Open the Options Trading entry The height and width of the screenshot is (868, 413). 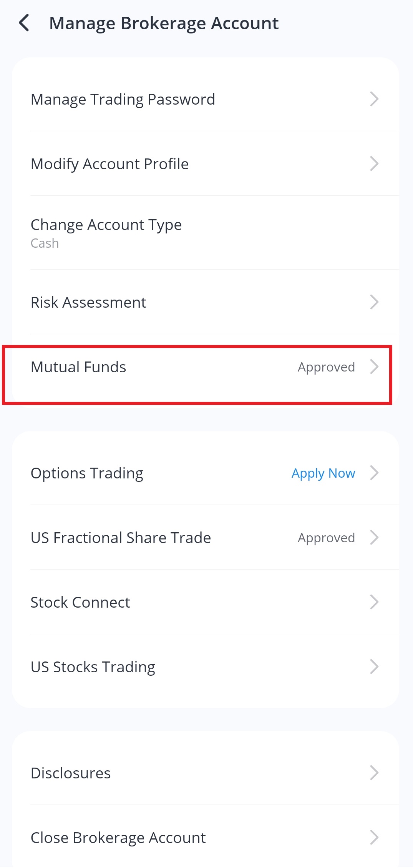(87, 473)
